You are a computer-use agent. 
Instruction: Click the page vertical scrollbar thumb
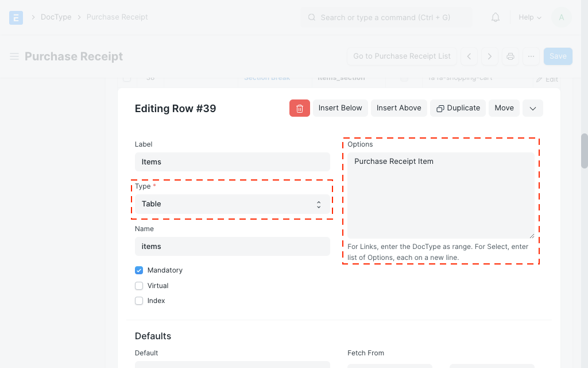coord(585,151)
